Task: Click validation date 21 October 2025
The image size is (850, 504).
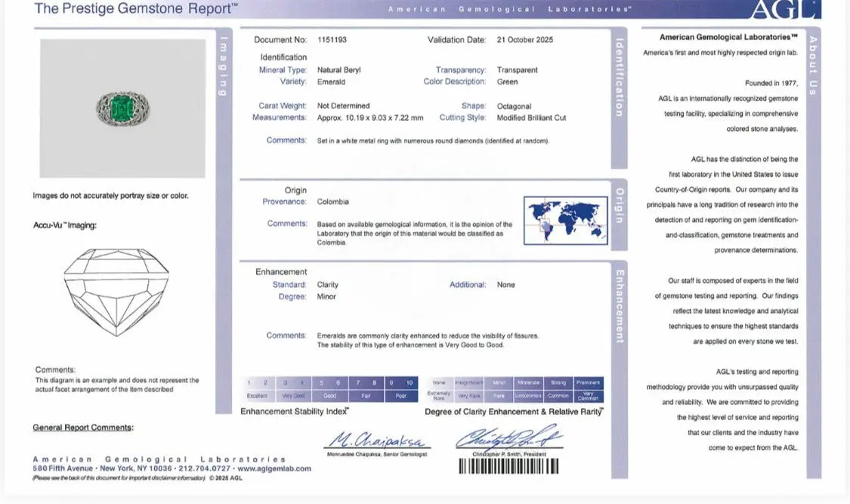Action: coord(525,39)
